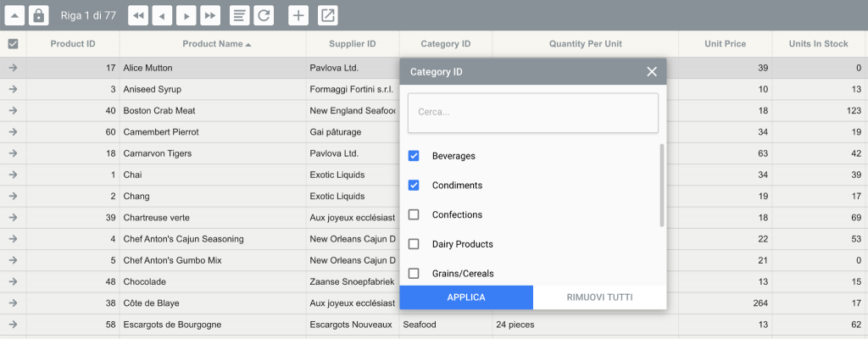The height and width of the screenshot is (339, 868).
Task: Click the 264 unit price cell
Action: click(726, 303)
